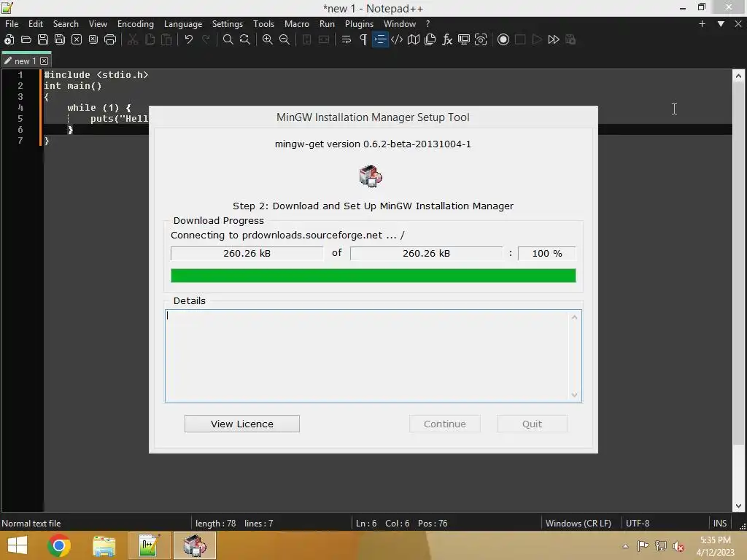Image resolution: width=747 pixels, height=560 pixels.
Task: Open the Language menu
Action: click(183, 24)
